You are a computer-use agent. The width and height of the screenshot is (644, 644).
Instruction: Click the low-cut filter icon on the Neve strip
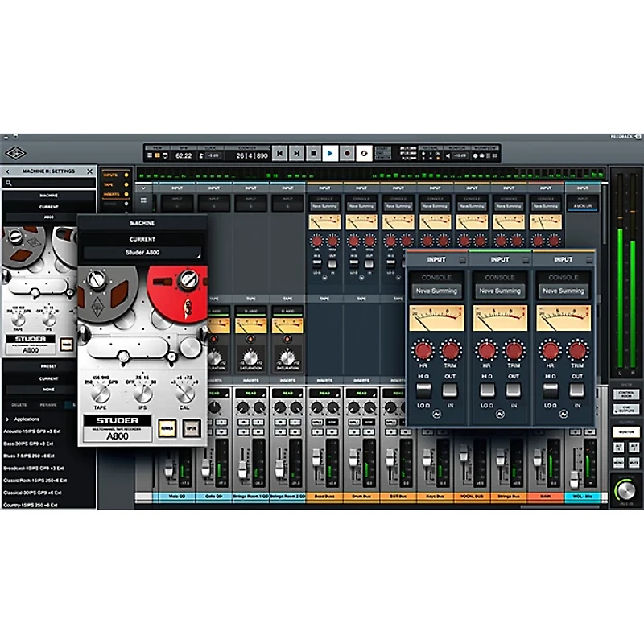(x=436, y=413)
